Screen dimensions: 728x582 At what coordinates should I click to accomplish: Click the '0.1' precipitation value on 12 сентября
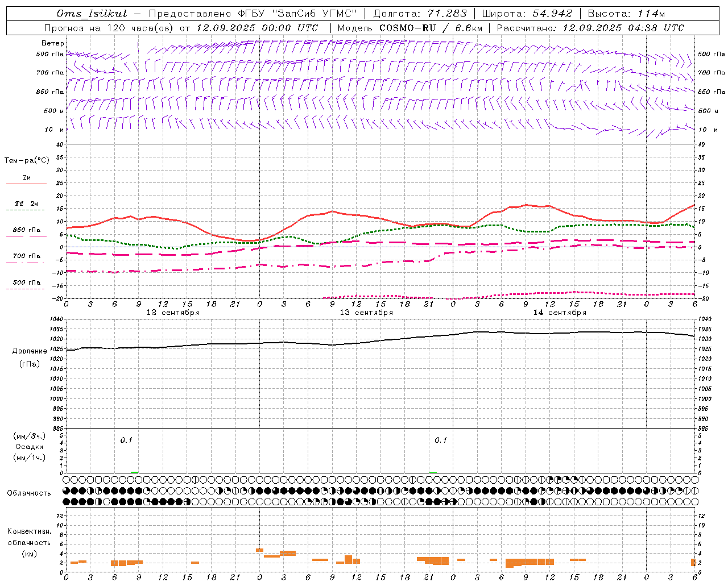pos(126,440)
